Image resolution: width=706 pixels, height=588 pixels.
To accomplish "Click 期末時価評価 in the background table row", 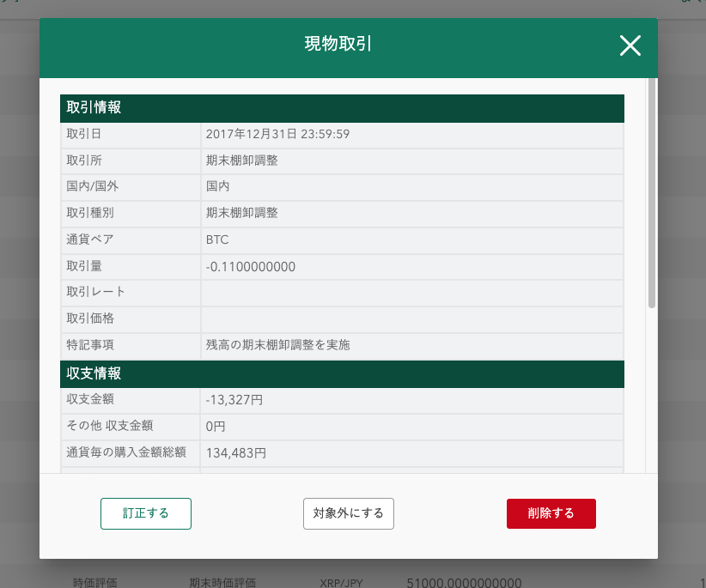I will pos(222,583).
